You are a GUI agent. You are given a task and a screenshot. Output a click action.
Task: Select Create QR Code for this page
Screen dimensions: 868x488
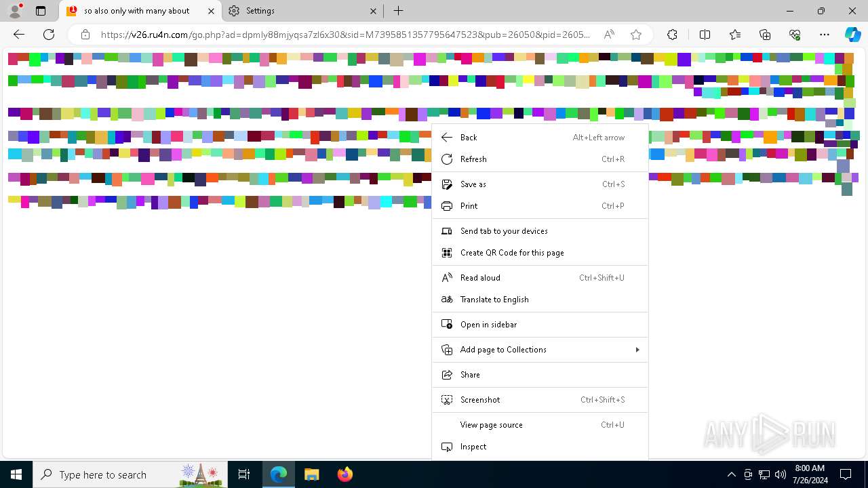(540, 253)
